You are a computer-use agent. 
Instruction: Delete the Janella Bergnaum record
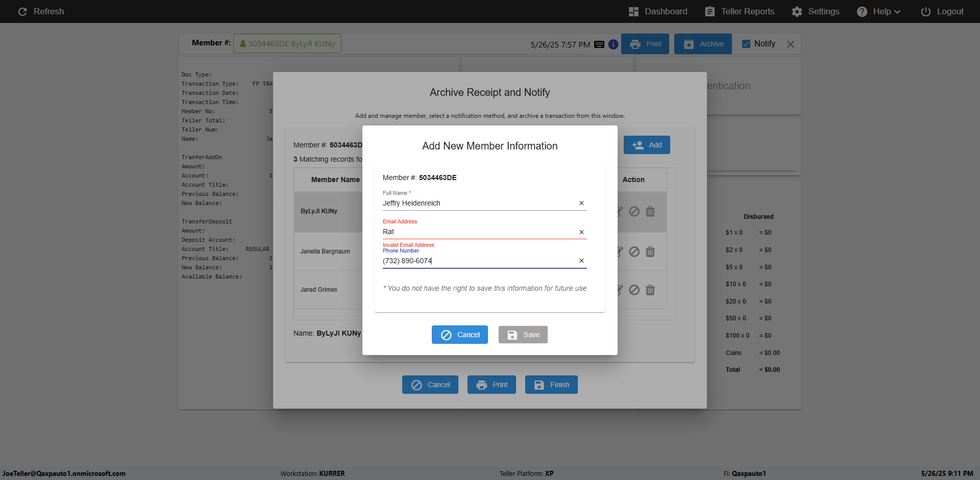pos(650,251)
